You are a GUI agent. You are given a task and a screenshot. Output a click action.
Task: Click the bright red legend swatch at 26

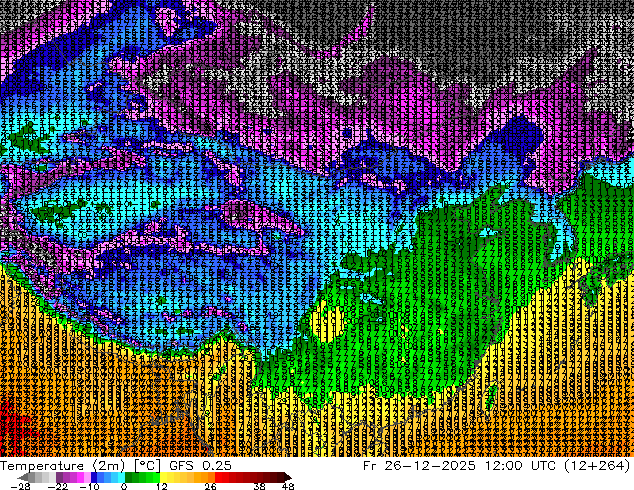pos(218,477)
